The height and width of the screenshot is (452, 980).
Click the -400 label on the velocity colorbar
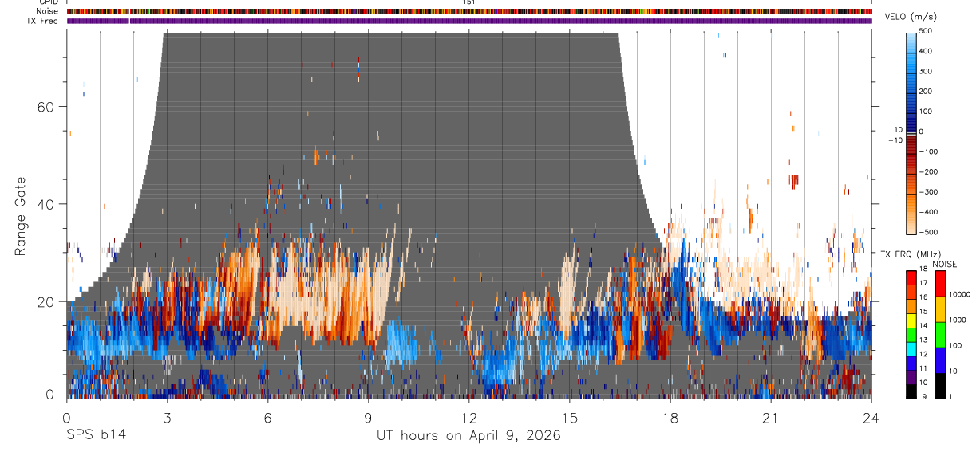930,212
